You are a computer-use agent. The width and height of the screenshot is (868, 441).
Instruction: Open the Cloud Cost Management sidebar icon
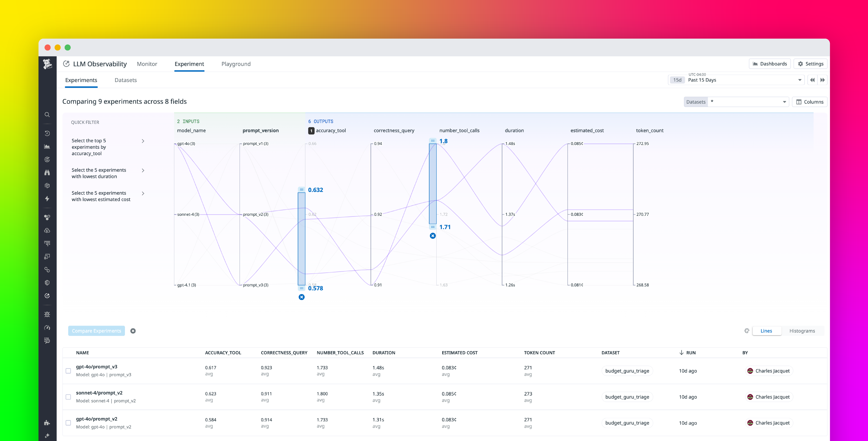47,231
